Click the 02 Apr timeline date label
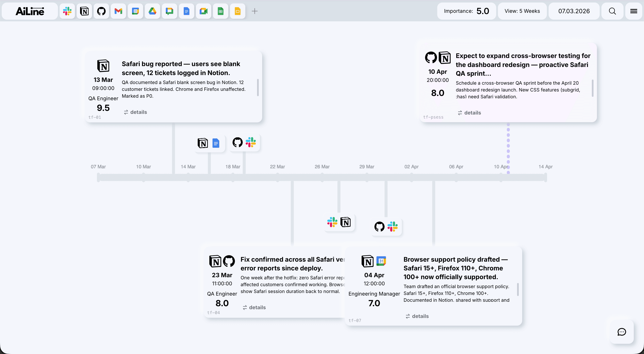 coord(411,167)
